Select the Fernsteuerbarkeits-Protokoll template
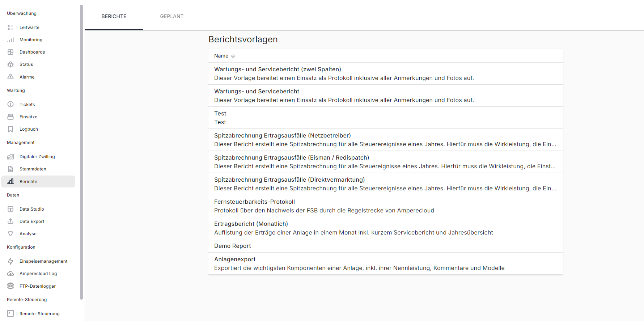644x321 pixels. pyautogui.click(x=254, y=202)
